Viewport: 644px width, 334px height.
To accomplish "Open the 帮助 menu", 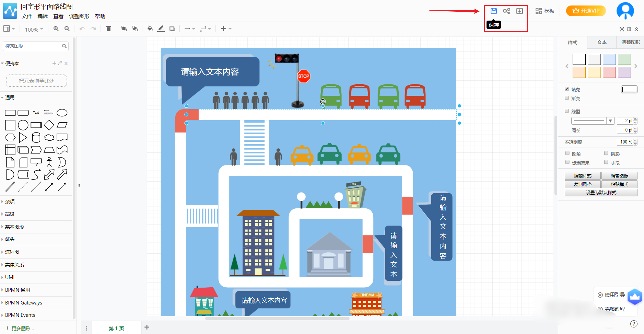I will (100, 16).
